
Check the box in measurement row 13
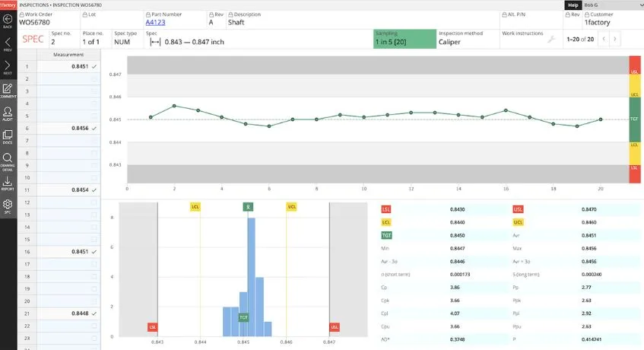94,215
